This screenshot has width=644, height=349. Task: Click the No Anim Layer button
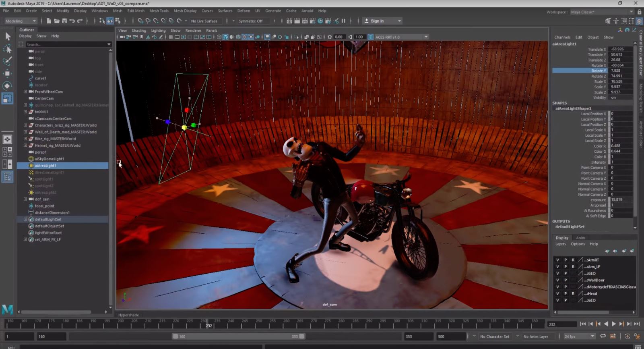(x=536, y=337)
